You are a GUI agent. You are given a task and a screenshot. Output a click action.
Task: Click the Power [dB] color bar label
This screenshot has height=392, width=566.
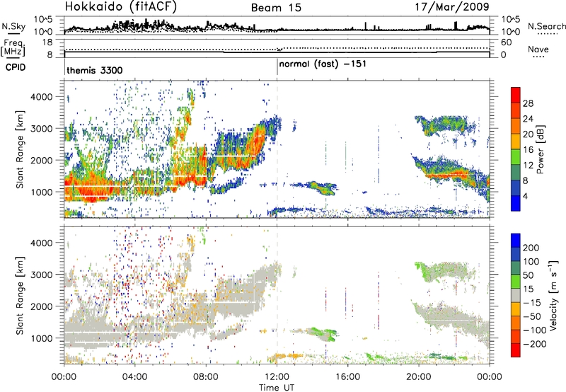[x=540, y=149]
